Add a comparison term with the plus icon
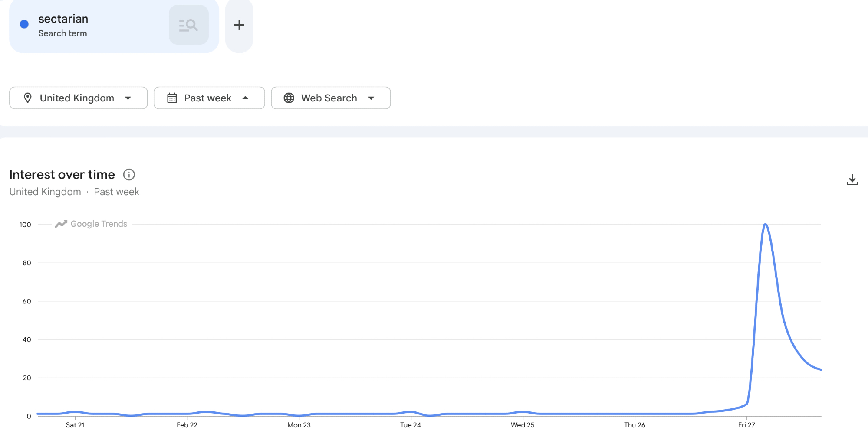868x447 pixels. coord(239,25)
